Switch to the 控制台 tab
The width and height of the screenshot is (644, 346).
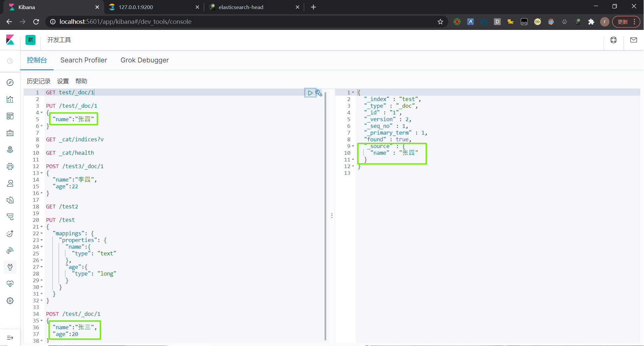(x=37, y=60)
